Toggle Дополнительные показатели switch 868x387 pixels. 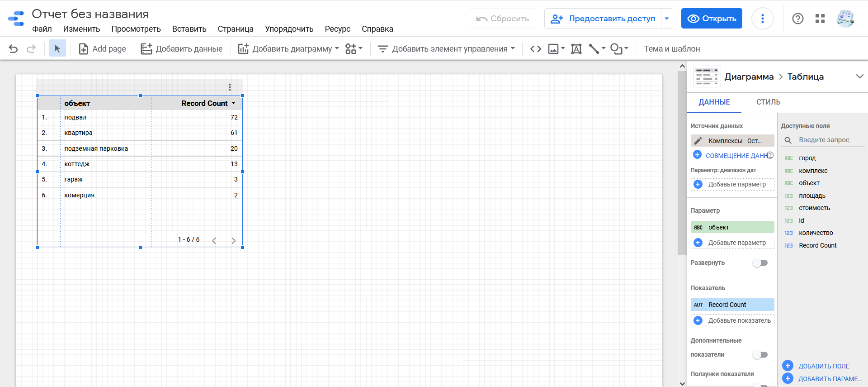point(760,355)
